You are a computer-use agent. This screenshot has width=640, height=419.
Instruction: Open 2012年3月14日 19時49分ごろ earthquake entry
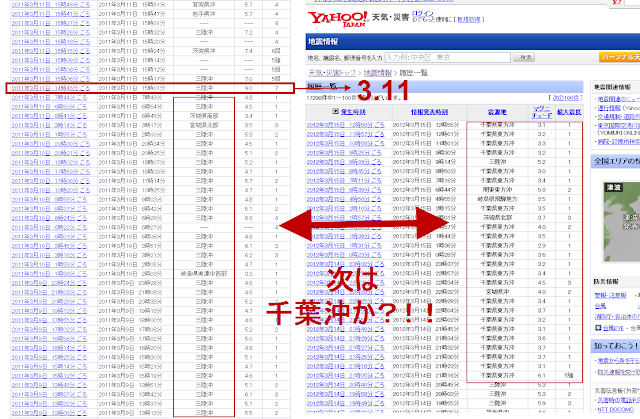[x=345, y=403]
